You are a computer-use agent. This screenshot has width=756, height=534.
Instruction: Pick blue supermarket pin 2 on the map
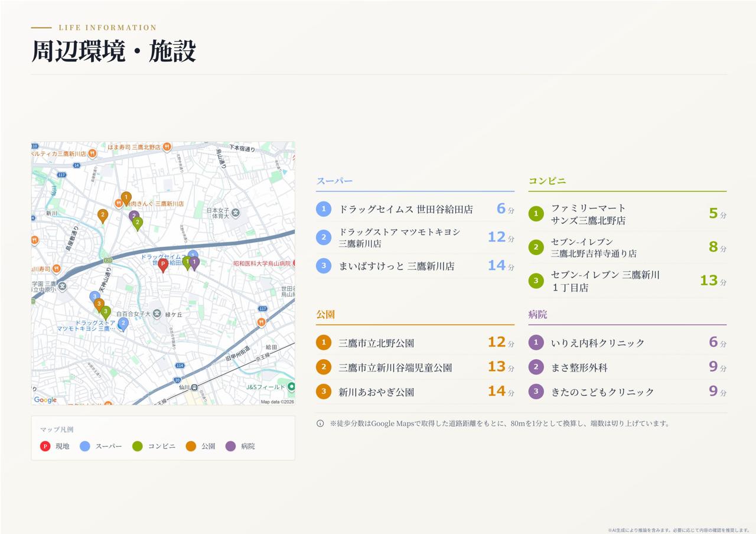pos(123,324)
